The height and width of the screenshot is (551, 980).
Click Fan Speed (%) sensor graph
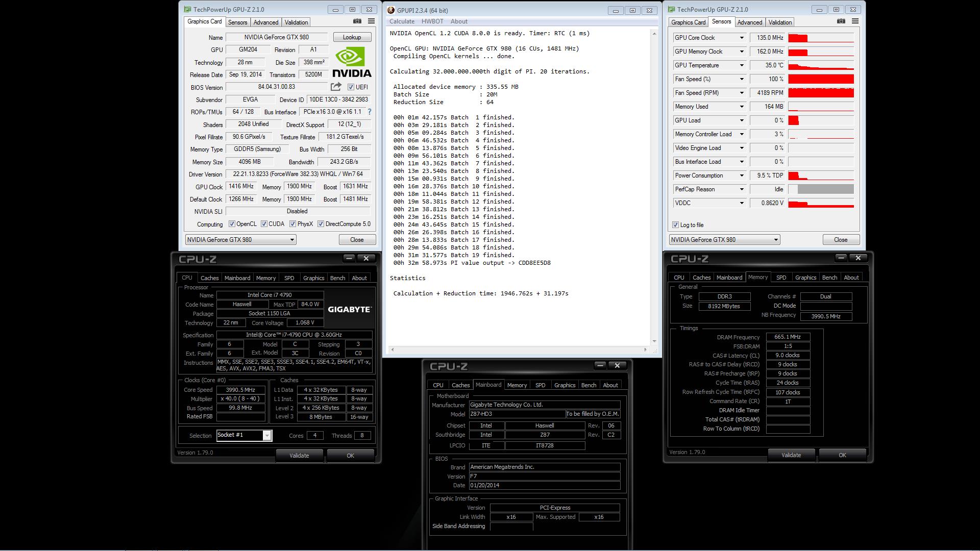pyautogui.click(x=821, y=79)
